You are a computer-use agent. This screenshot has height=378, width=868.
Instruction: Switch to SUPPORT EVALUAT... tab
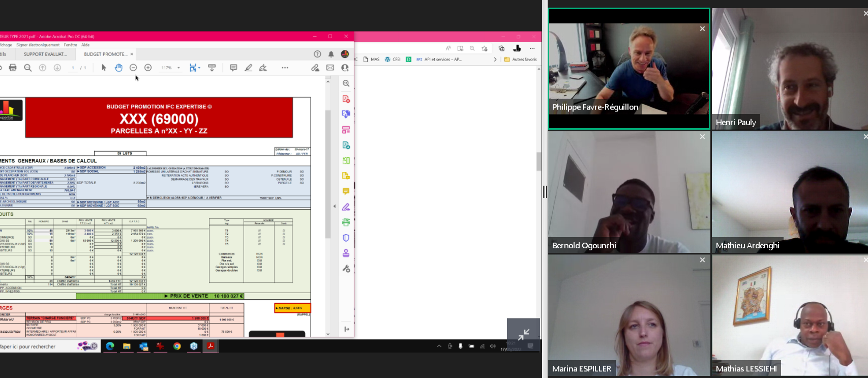click(x=45, y=54)
